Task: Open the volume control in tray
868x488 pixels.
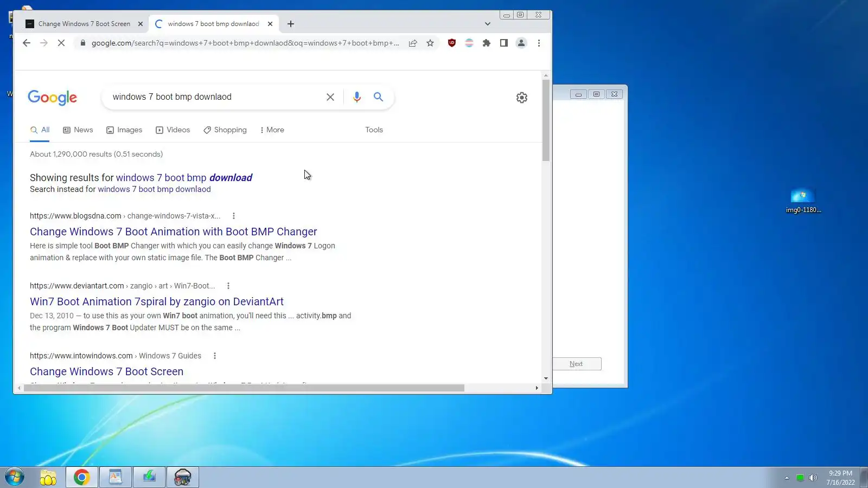Action: coord(813,478)
